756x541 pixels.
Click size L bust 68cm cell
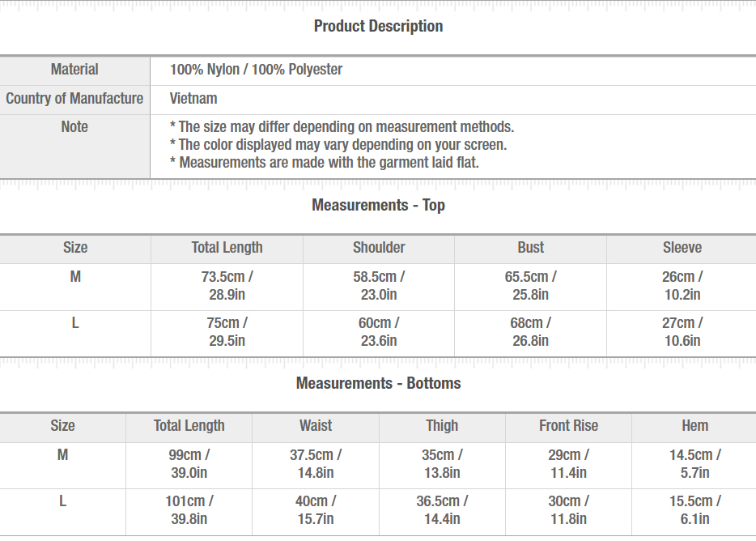pos(530,332)
